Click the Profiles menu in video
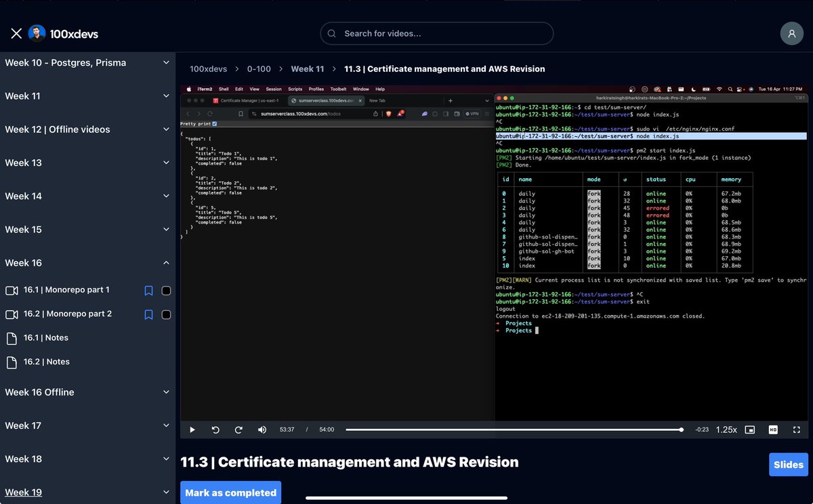813x504 pixels. 316,89
